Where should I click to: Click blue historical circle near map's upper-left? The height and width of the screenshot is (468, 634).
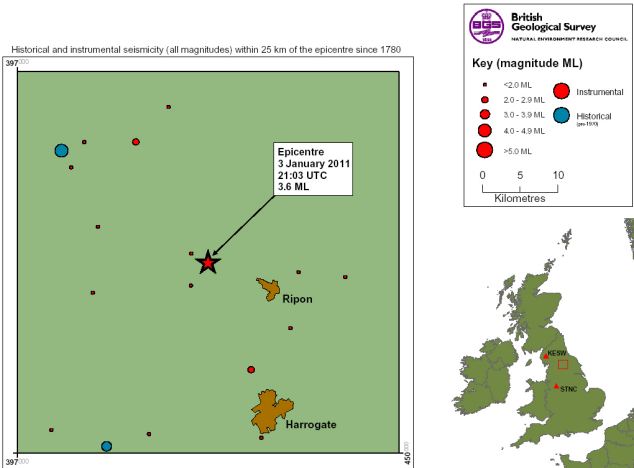pos(61,150)
